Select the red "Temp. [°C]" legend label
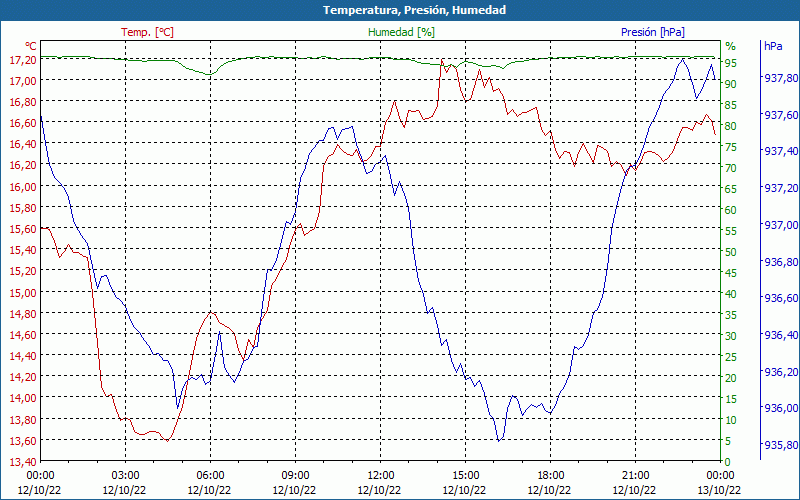The width and height of the screenshot is (800, 500). pyautogui.click(x=147, y=32)
